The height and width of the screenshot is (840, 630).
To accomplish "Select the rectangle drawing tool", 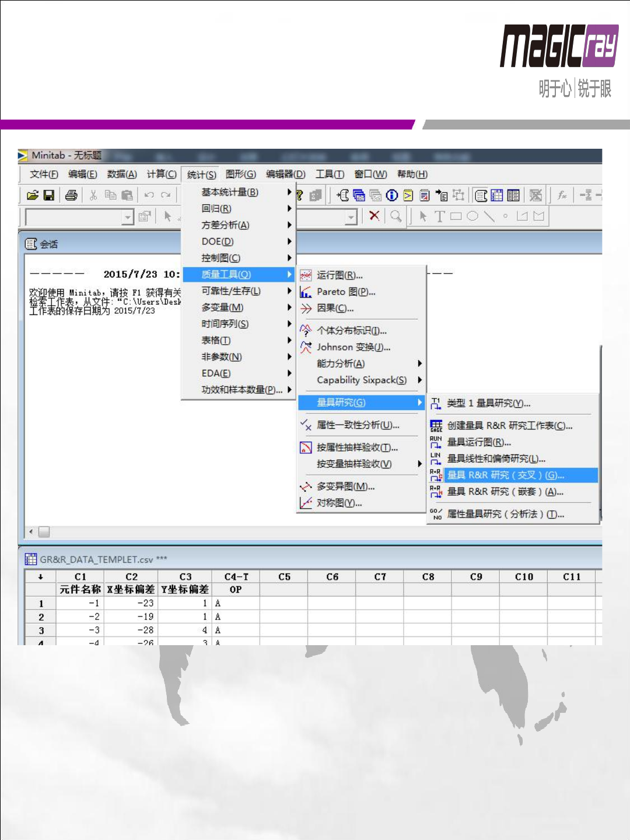I will click(x=456, y=216).
